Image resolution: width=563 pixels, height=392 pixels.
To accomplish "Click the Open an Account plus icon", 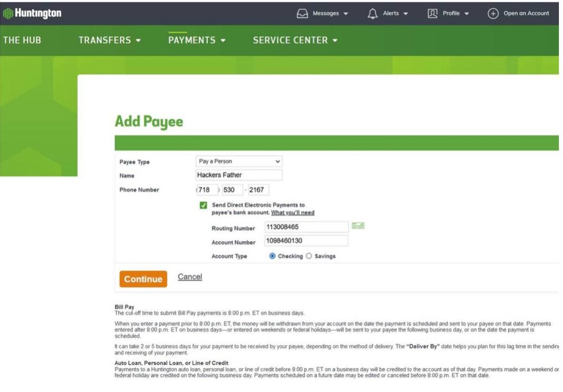I will (493, 14).
